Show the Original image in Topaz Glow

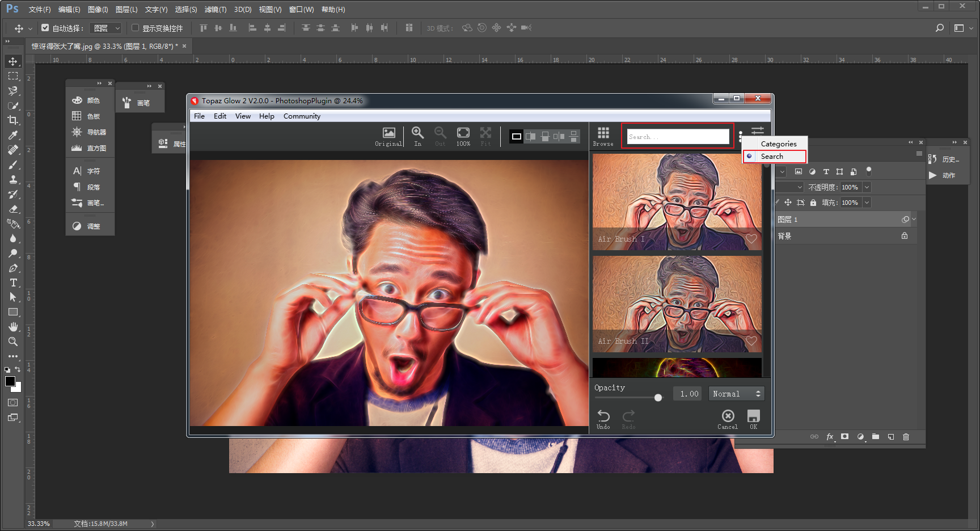[x=388, y=136]
